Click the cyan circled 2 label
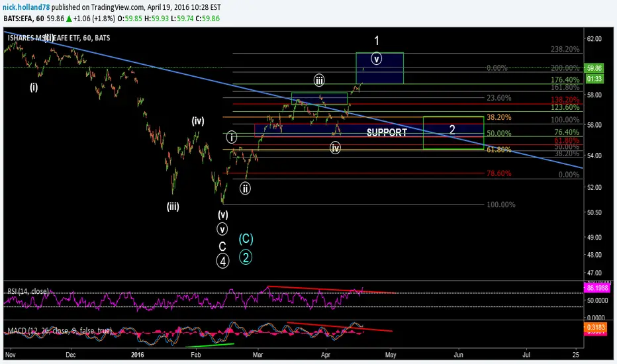The width and height of the screenshot is (617, 364). [x=246, y=257]
